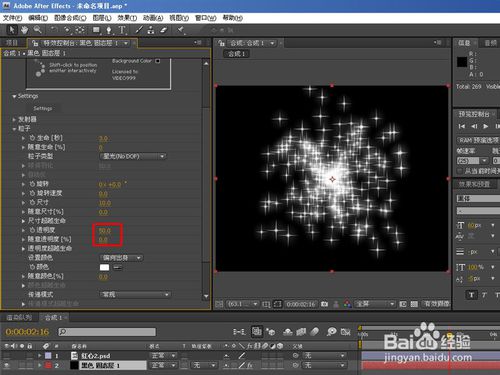Select the Eraser tool

163,30
